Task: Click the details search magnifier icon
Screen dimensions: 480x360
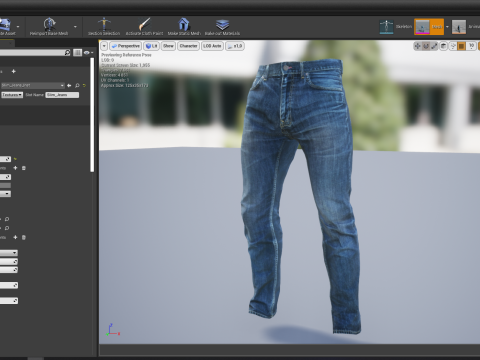Action: tap(67, 52)
